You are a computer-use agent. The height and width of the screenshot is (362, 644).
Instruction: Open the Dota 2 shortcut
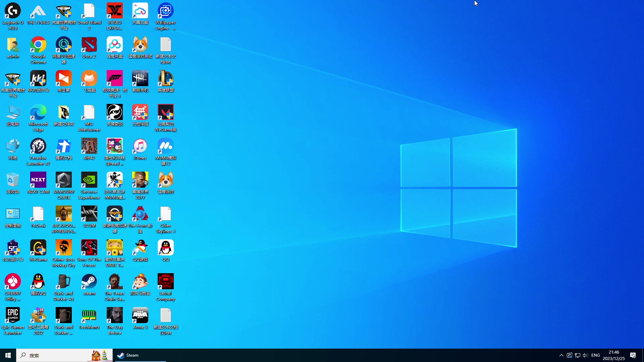[x=89, y=47]
